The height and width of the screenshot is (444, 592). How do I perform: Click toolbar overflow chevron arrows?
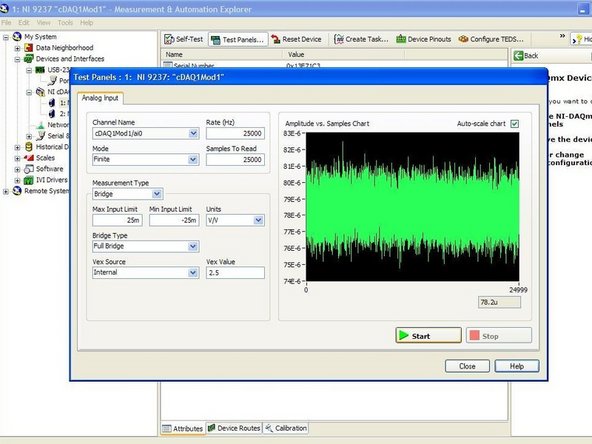pos(562,36)
